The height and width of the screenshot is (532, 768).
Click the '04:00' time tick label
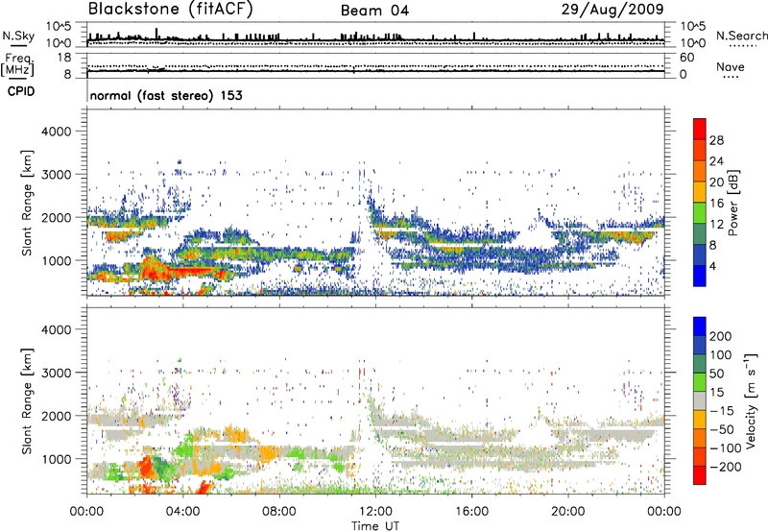(183, 512)
